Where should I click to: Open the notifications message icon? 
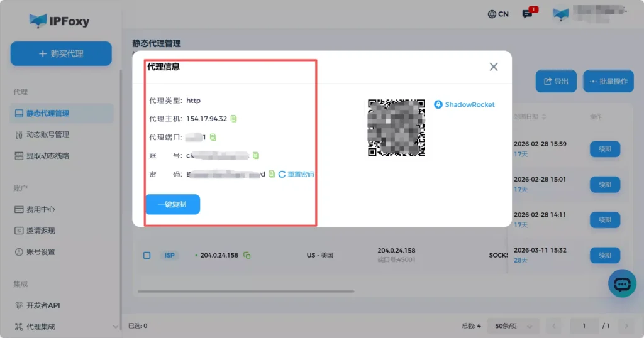[528, 14]
